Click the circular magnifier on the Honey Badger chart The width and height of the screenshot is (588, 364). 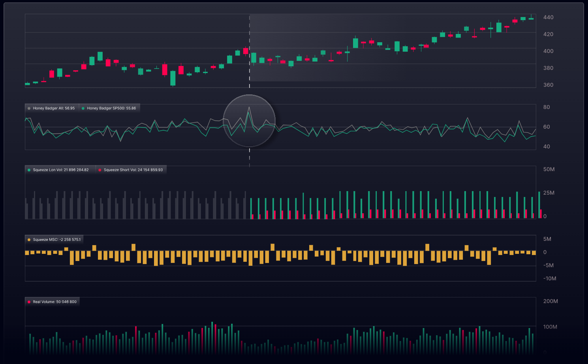249,121
